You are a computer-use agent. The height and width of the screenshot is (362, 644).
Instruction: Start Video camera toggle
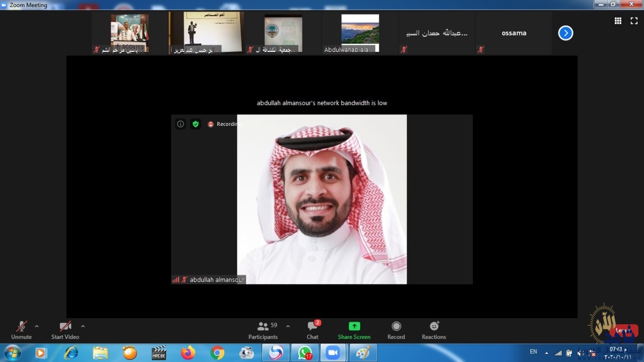(x=65, y=330)
